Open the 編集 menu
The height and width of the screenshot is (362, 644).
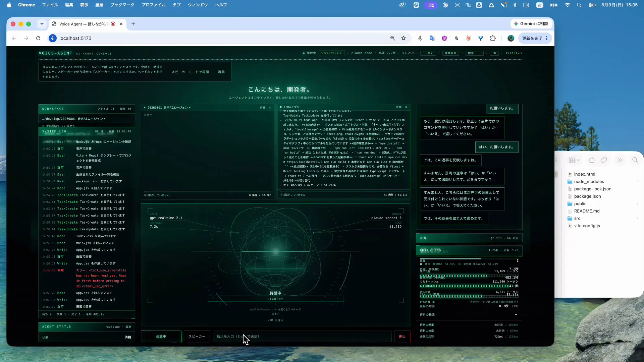click(x=69, y=5)
